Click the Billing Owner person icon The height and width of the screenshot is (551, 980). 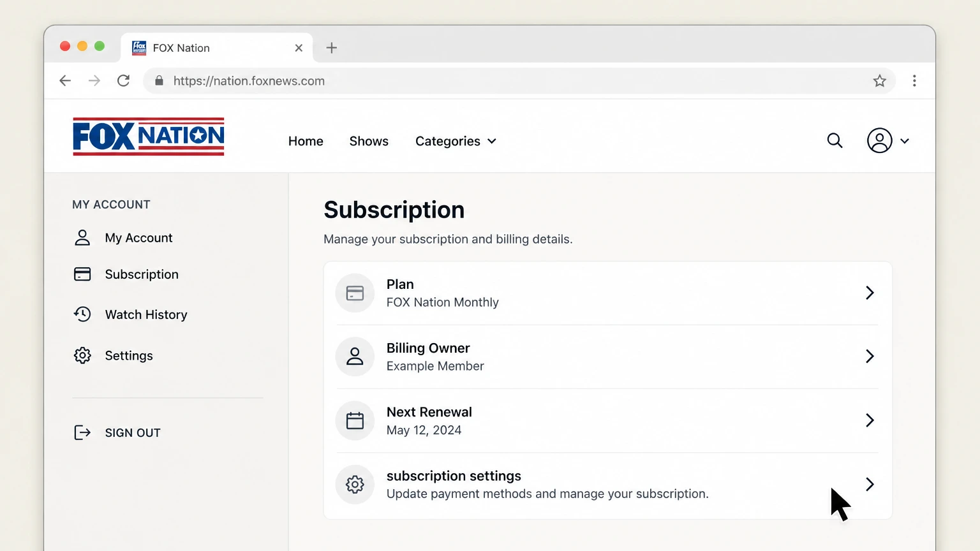click(x=355, y=356)
